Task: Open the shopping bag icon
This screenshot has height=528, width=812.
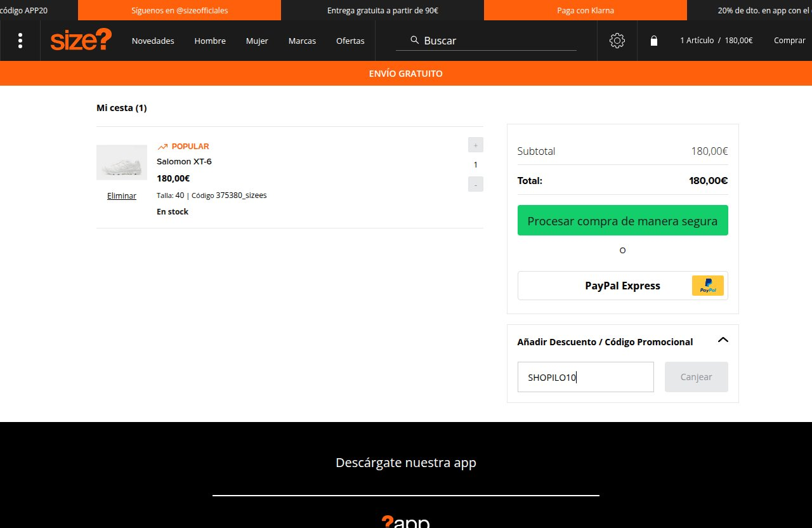Action: [654, 41]
